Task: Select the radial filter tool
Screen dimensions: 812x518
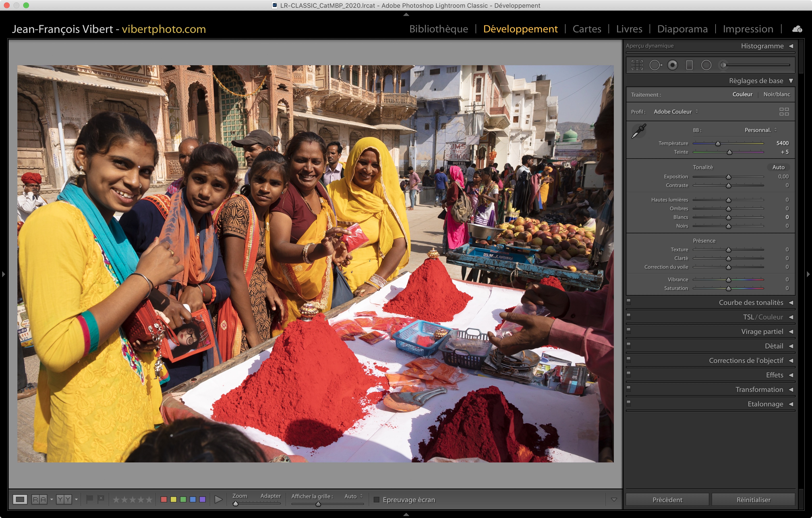Action: point(706,65)
